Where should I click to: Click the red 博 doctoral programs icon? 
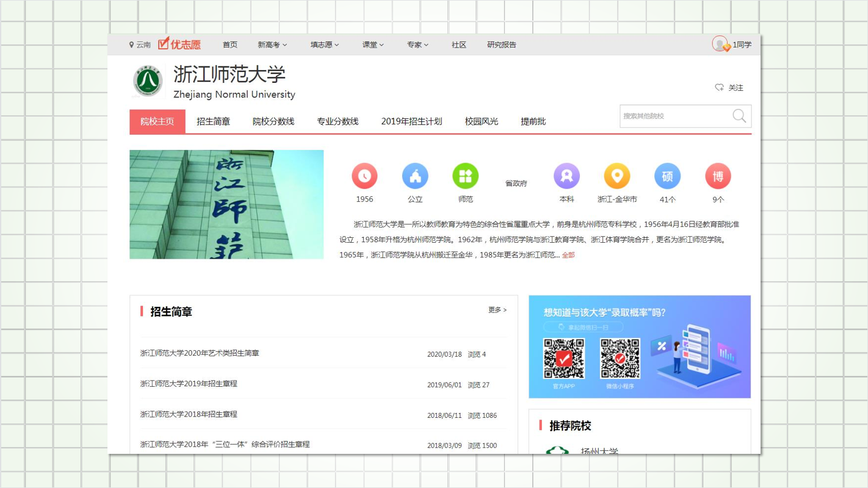718,176
